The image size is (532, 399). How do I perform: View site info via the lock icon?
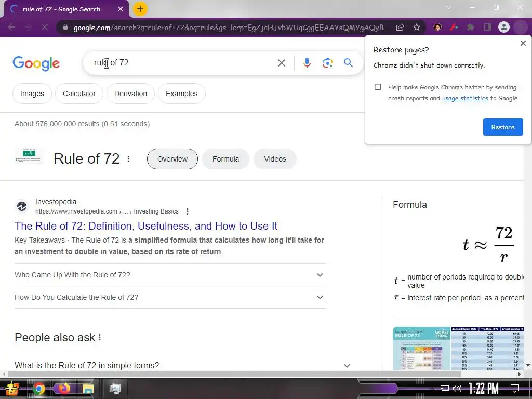[x=65, y=27]
